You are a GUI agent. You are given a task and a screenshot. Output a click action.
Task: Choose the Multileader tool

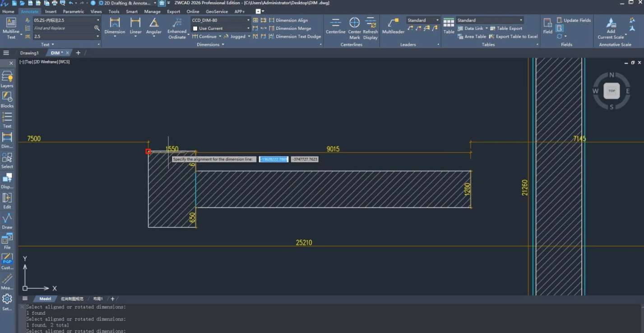393,25
